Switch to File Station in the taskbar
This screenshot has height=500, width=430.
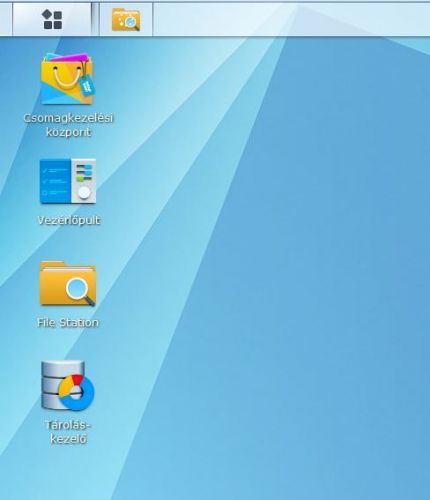pos(126,20)
